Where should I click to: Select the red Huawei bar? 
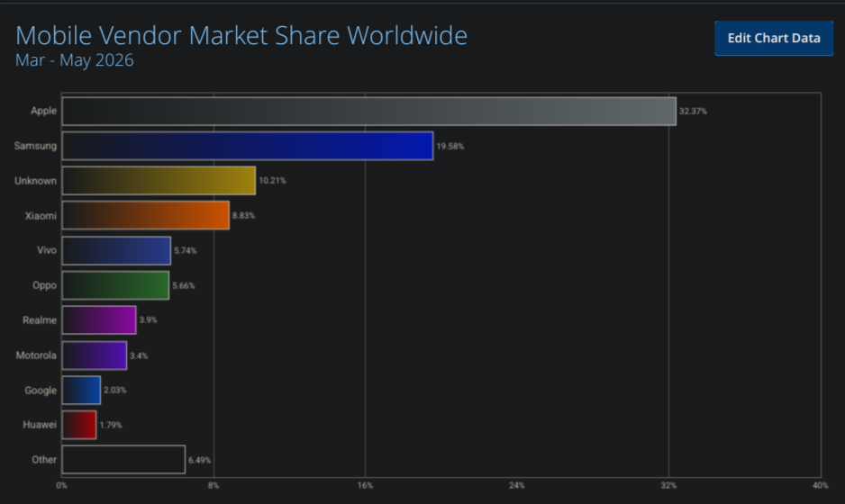(79, 425)
